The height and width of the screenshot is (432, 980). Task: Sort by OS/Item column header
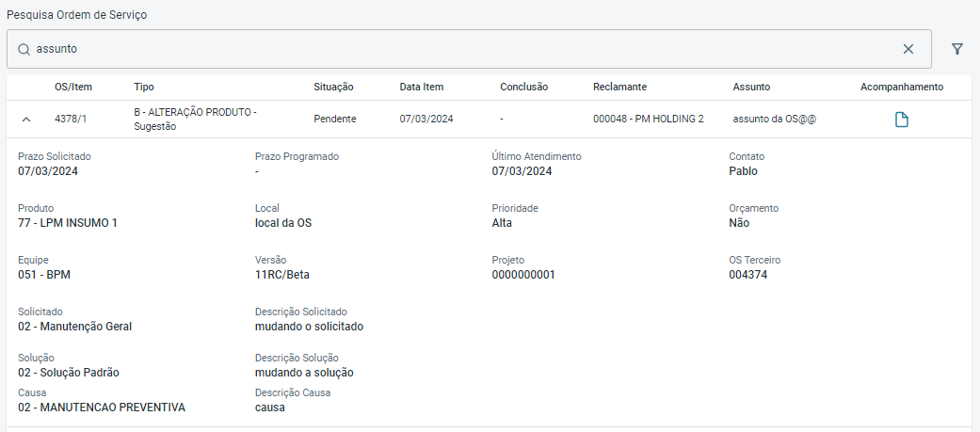(x=73, y=87)
